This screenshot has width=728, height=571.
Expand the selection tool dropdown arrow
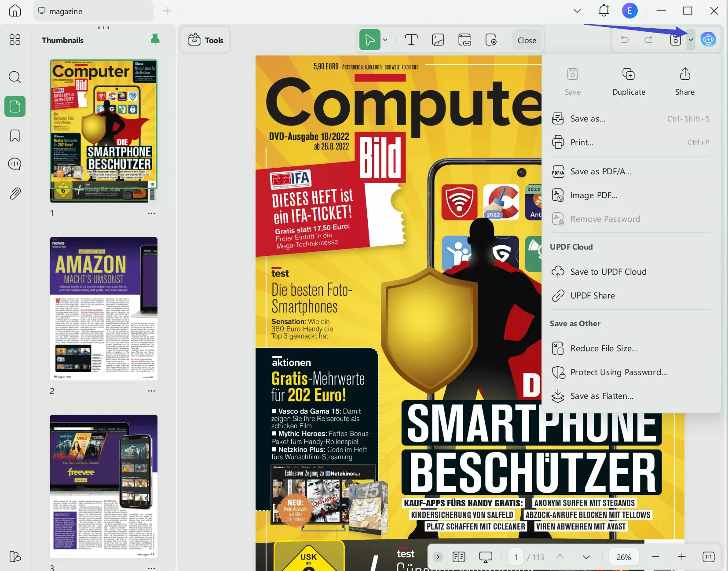(385, 40)
